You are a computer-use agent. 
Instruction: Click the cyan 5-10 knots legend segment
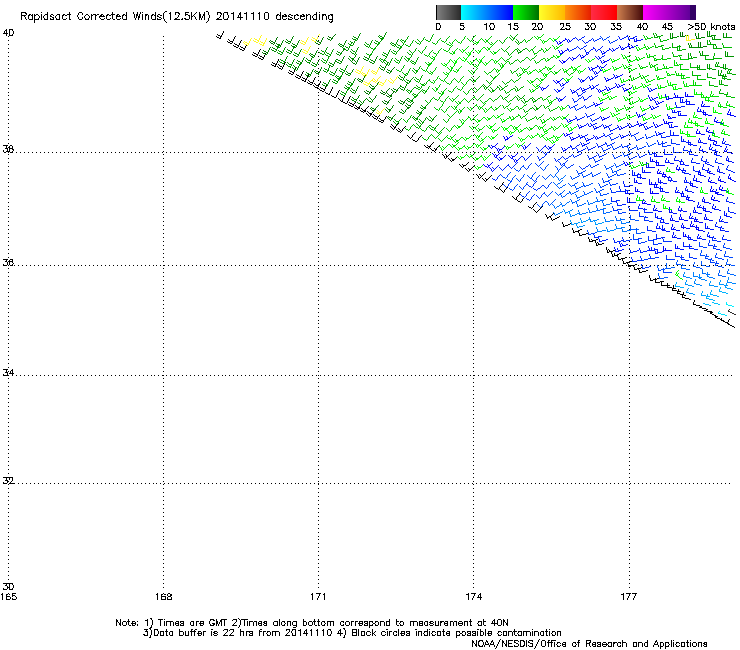click(474, 12)
